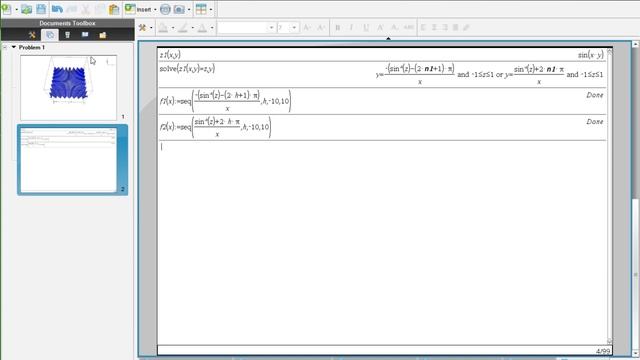Screen dimensions: 640x360
Task: Expand the Insert dropdown arrow
Action: [x=155, y=9]
